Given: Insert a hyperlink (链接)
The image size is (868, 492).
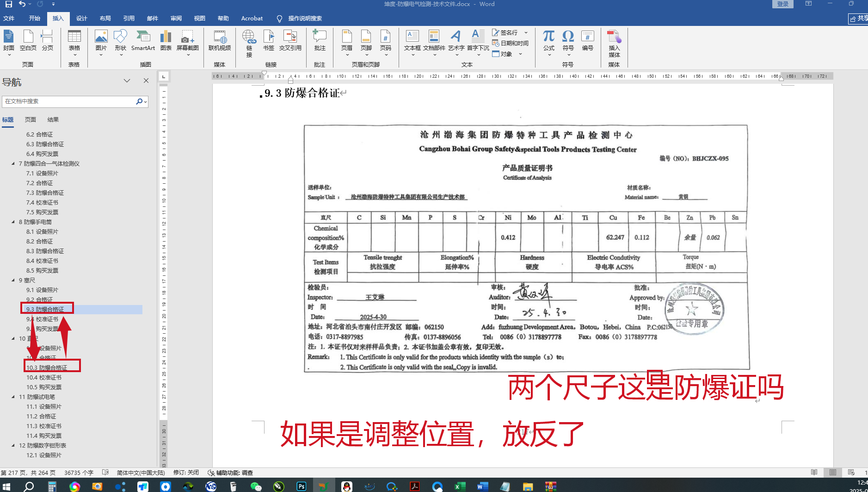Looking at the screenshot, I should coord(249,44).
